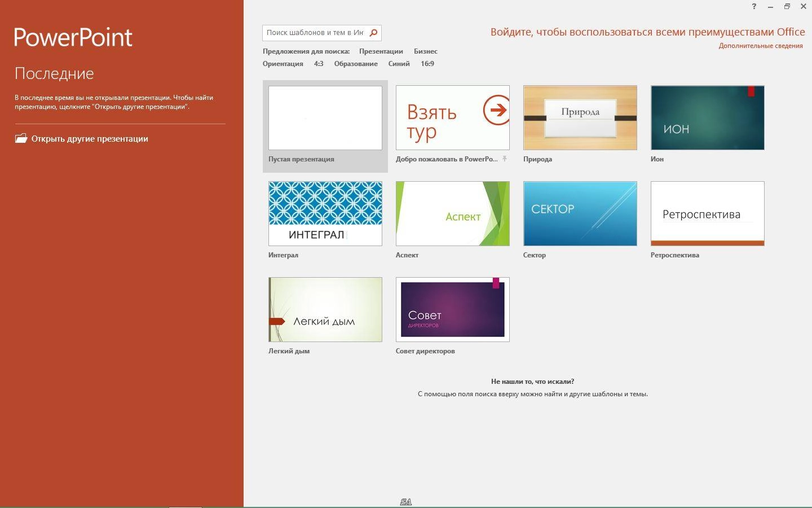Image resolution: width=812 pixels, height=508 pixels.
Task: Pick the Сектор theme thumbnail
Action: [580, 214]
